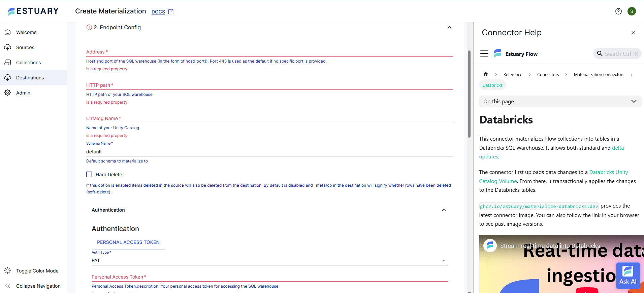The image size is (644, 293).
Task: Follow the delta updates link
Action: (x=618, y=148)
